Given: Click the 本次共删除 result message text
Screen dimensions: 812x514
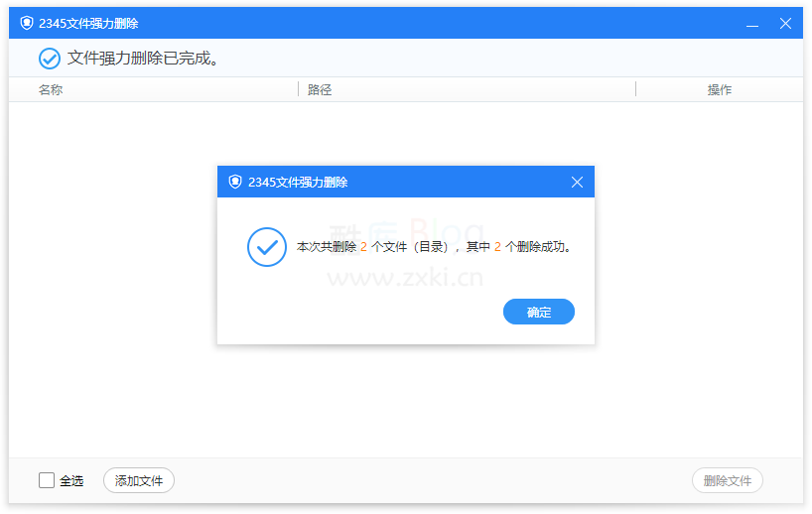Looking at the screenshot, I should click(x=434, y=247).
